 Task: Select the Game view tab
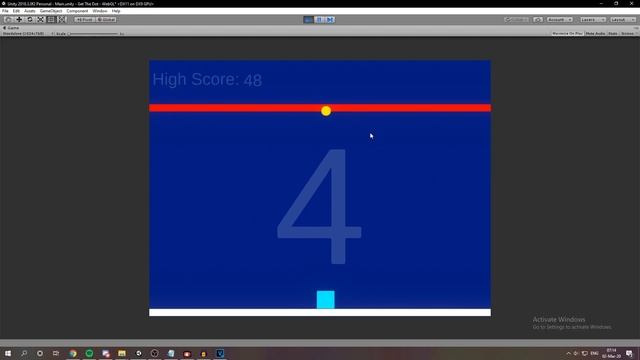pyautogui.click(x=11, y=28)
